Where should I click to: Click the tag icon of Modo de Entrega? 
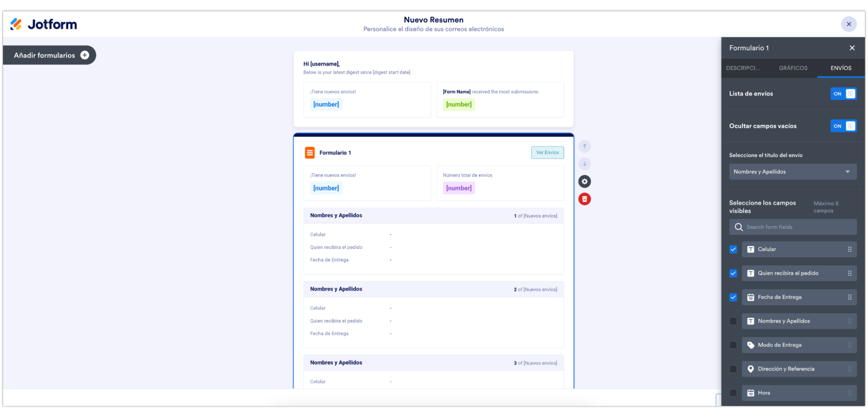click(x=750, y=345)
